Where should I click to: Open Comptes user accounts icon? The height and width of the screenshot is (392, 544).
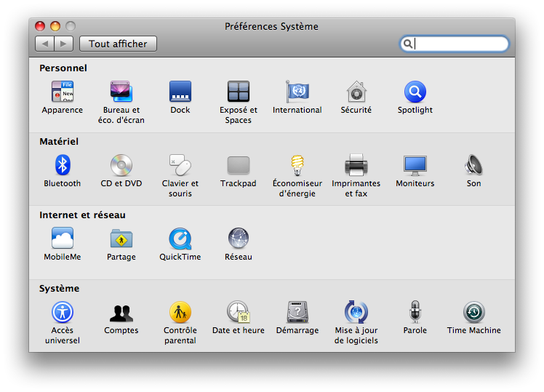tap(121, 313)
